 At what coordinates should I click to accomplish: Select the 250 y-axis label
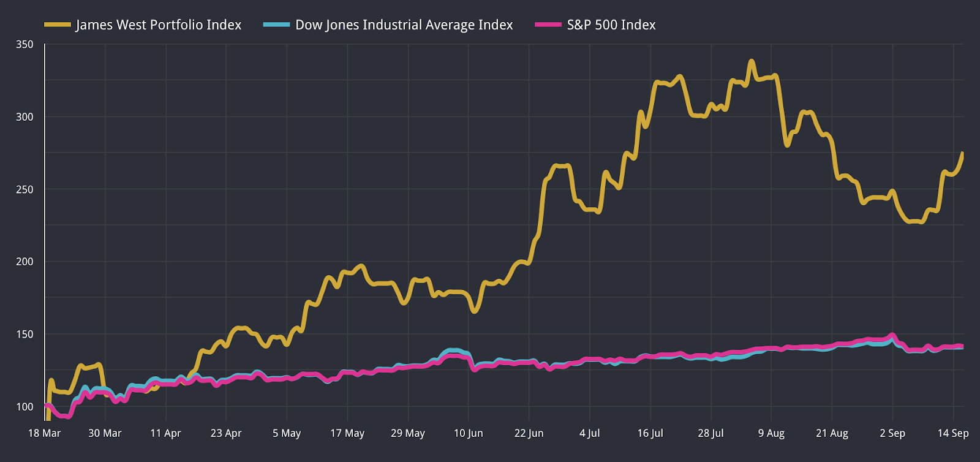click(x=24, y=189)
